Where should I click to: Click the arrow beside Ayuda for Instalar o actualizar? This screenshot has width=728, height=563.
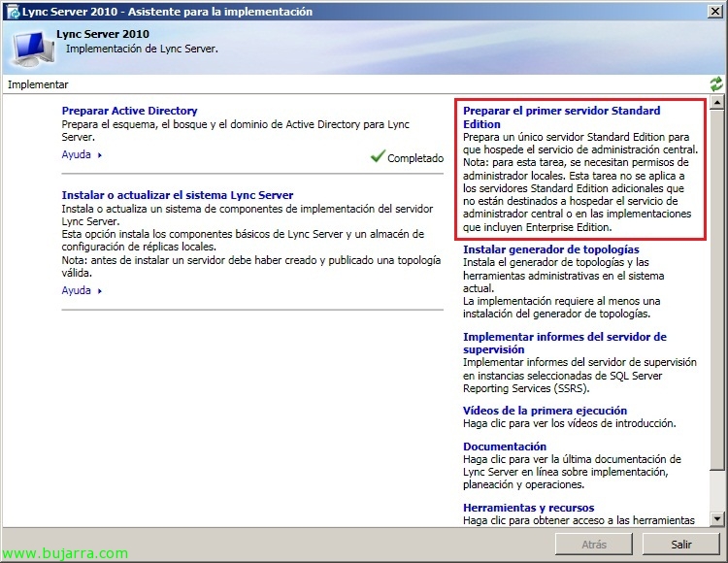[99, 291]
